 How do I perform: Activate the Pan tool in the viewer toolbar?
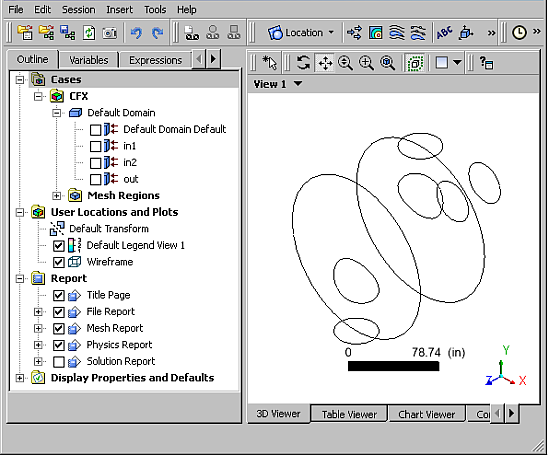(x=325, y=63)
